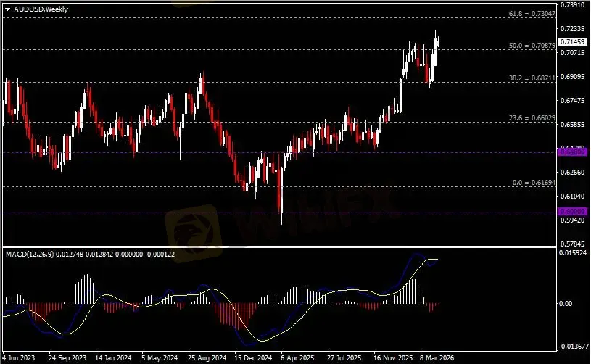The width and height of the screenshot is (591, 364).
Task: Select the 15 Dec 2024 date marker
Action: pyautogui.click(x=252, y=358)
